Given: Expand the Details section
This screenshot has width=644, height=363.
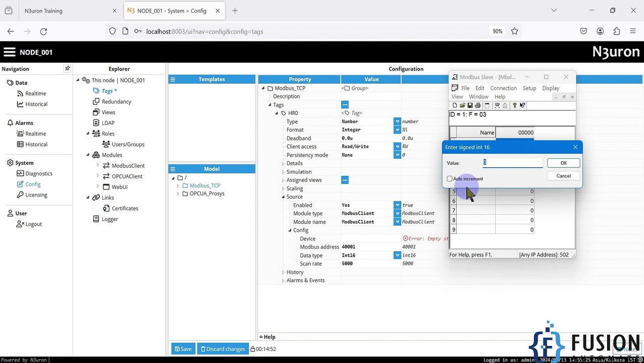Looking at the screenshot, I should coord(283,163).
